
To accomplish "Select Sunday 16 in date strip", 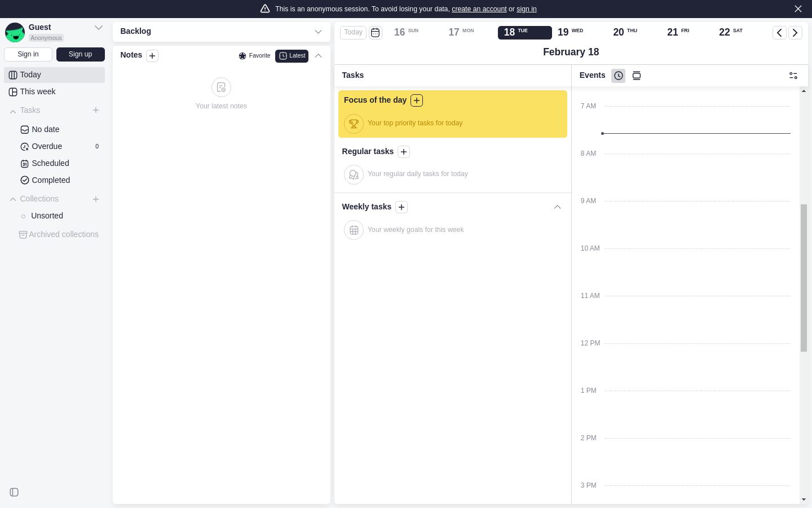I will (x=407, y=33).
